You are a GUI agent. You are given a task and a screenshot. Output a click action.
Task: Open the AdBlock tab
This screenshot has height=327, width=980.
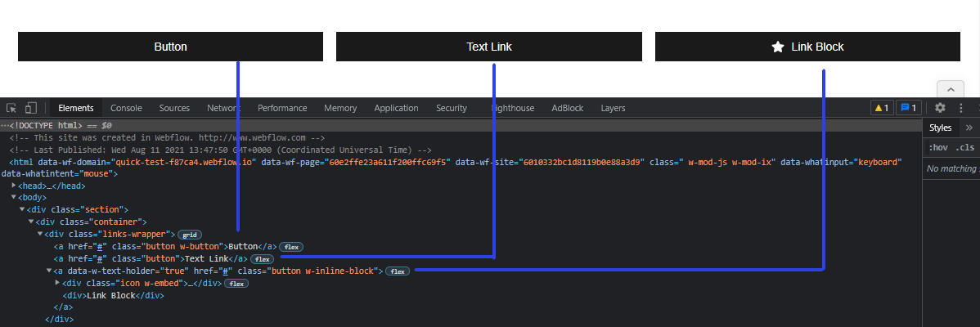coord(568,108)
